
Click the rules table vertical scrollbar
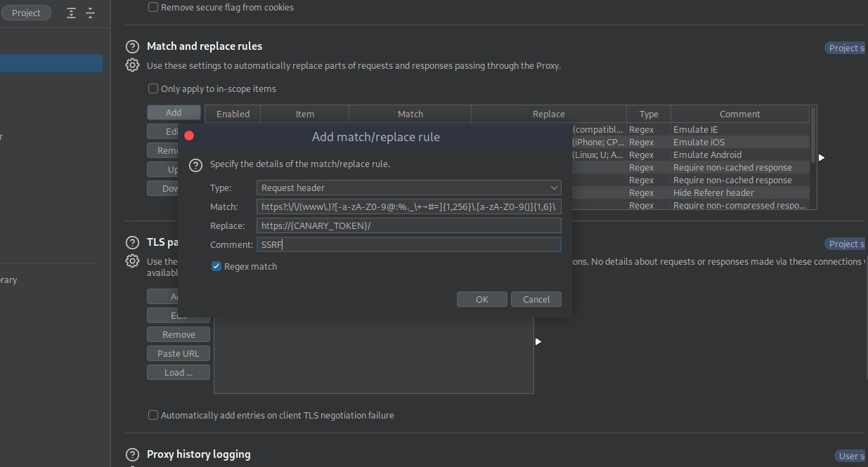813,133
